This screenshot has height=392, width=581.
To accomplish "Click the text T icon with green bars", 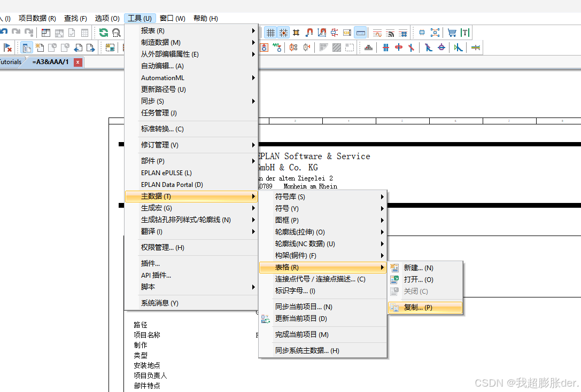I will point(464,33).
